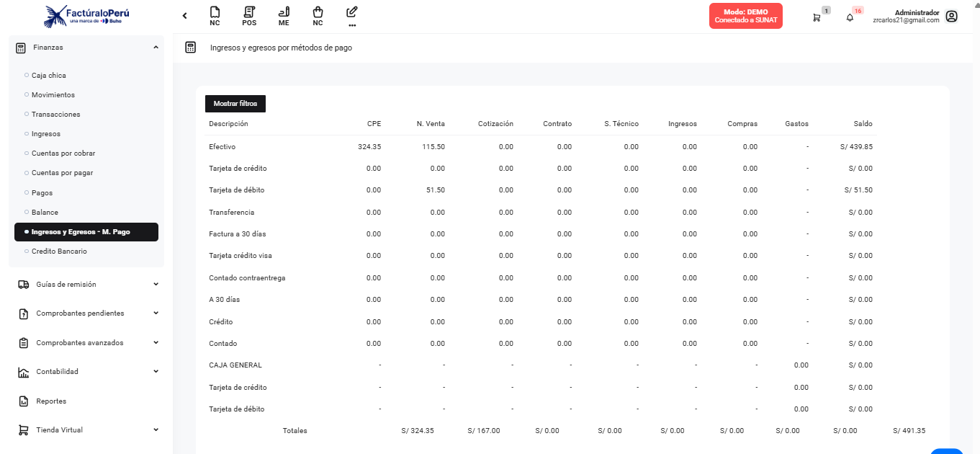Open Caja chica in the sidebar
Viewport: 980px width, 454px height.
click(49, 76)
